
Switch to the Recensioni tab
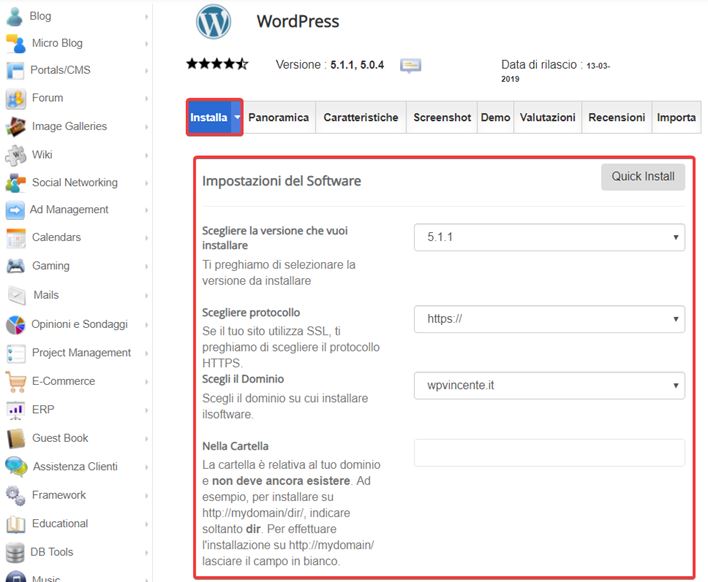pyautogui.click(x=617, y=117)
